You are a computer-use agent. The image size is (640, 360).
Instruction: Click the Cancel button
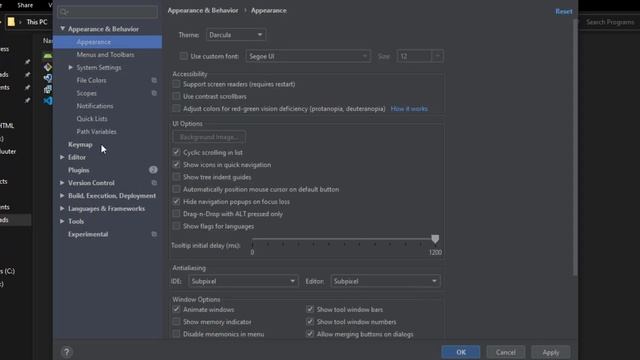(x=506, y=352)
